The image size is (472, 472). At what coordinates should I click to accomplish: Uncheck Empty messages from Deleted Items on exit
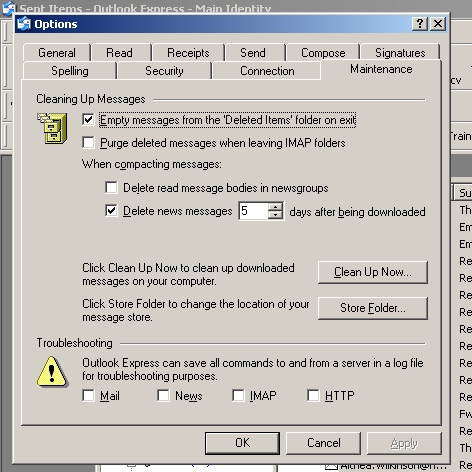tap(88, 119)
